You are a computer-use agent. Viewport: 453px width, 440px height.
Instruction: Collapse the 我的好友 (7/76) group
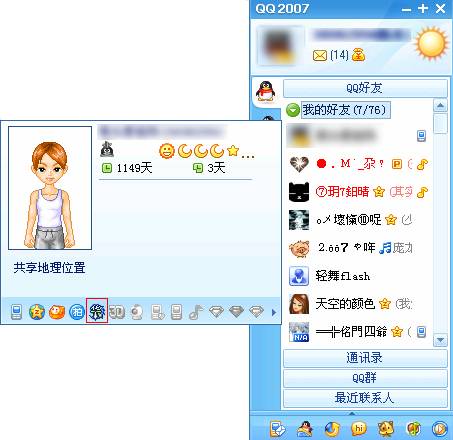click(293, 110)
